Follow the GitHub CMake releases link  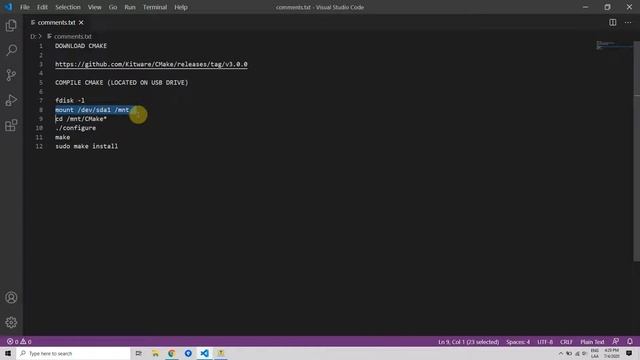click(x=151, y=64)
